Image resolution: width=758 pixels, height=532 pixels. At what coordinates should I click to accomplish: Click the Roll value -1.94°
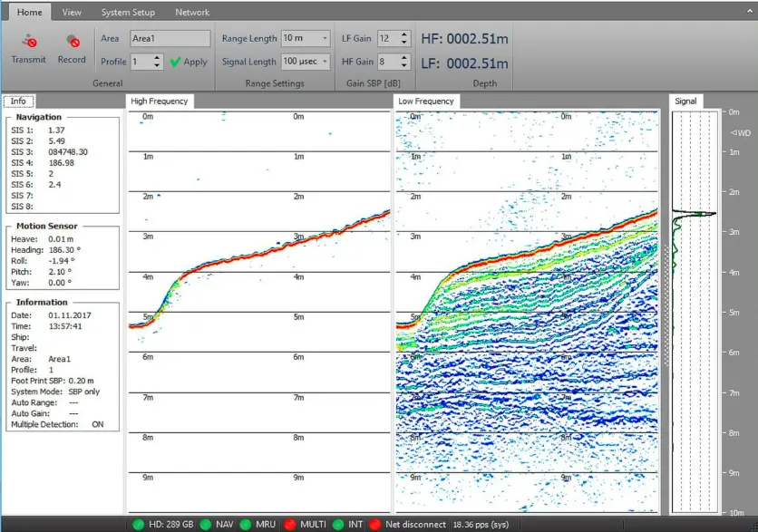coord(60,261)
